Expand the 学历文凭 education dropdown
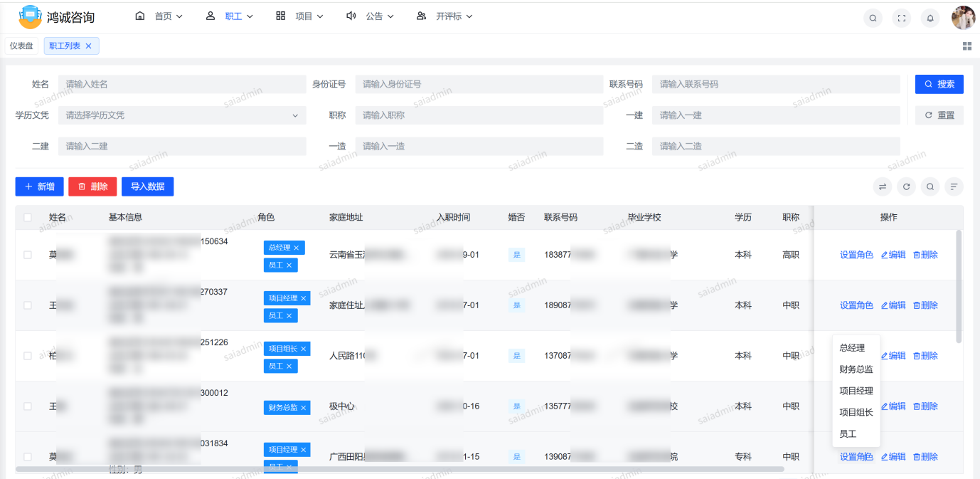This screenshot has height=479, width=980. [x=180, y=115]
